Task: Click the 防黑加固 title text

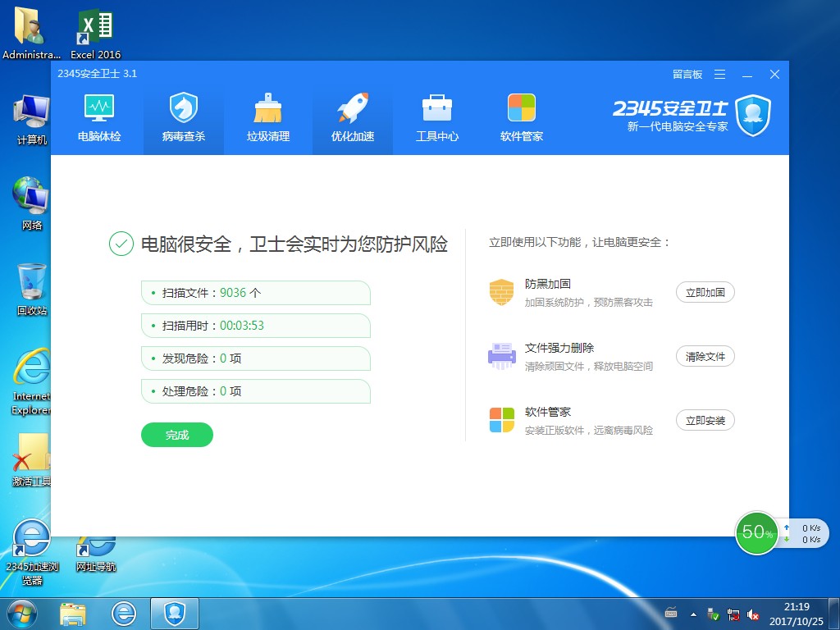Action: 547,284
